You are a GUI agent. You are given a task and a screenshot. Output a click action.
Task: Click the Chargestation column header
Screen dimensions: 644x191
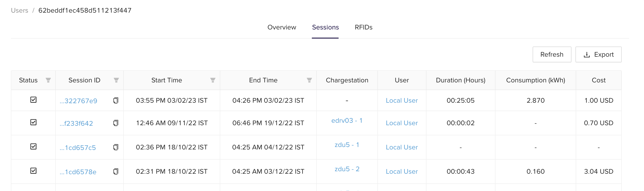(x=347, y=80)
